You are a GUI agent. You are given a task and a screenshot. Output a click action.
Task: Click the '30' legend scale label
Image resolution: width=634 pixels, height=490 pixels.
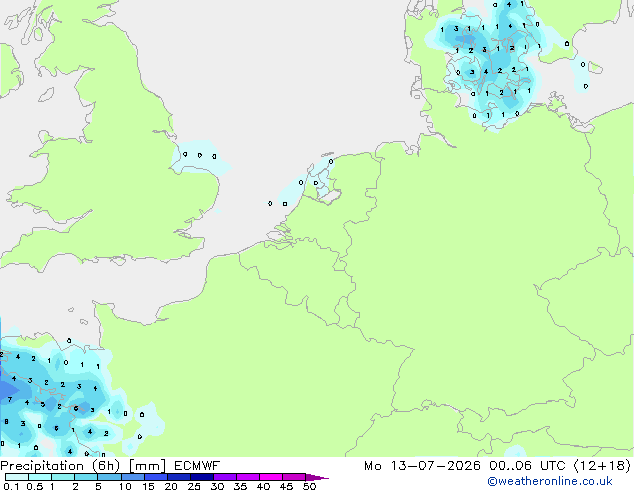tap(217, 486)
